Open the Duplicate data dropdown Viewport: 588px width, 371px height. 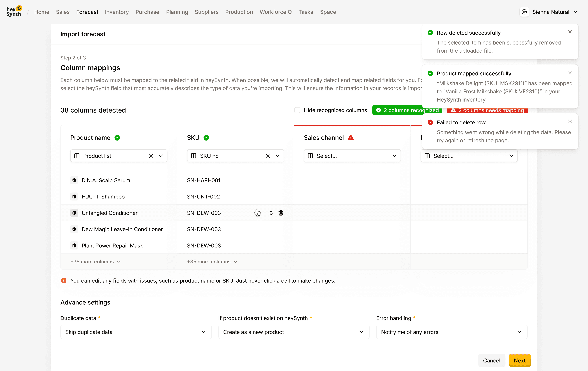pos(136,332)
